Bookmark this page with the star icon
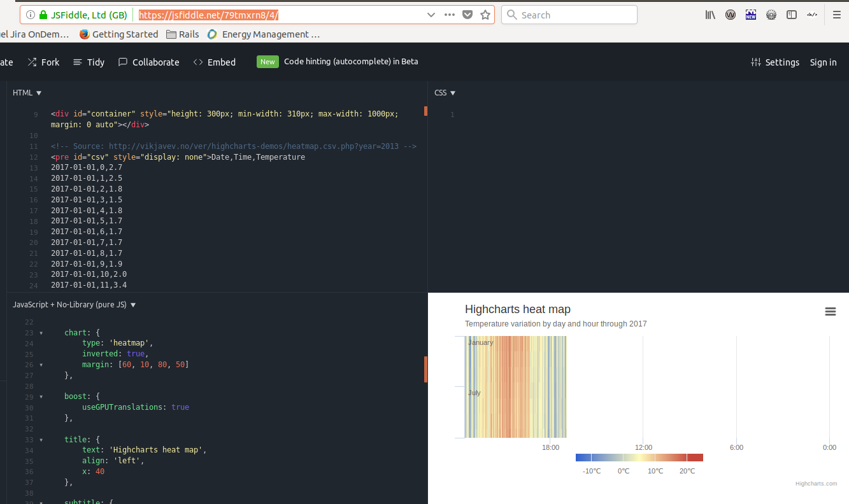The height and width of the screenshot is (504, 849). 485,14
